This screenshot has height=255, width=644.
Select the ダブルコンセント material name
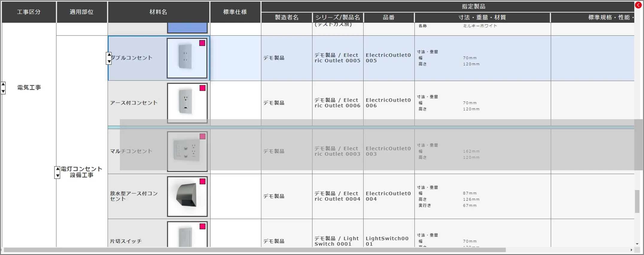(132, 58)
